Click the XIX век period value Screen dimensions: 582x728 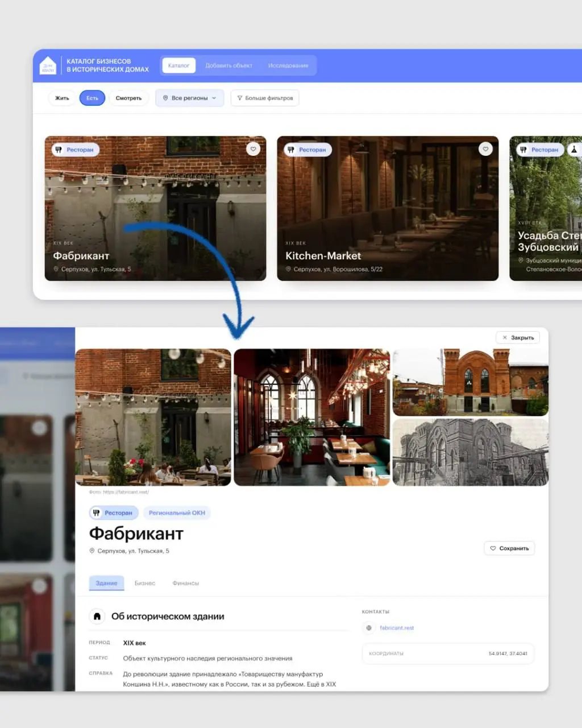tap(134, 643)
